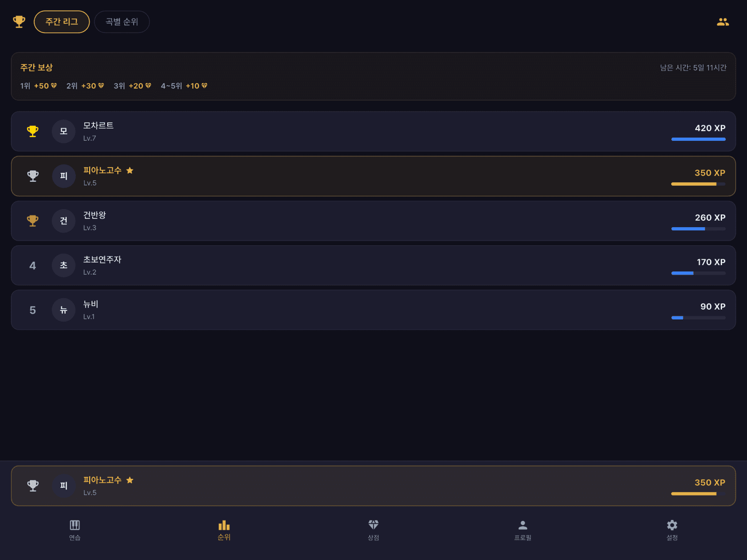Open pinned 피아노고수 card above bottom navigation
747x560 pixels.
point(373,486)
